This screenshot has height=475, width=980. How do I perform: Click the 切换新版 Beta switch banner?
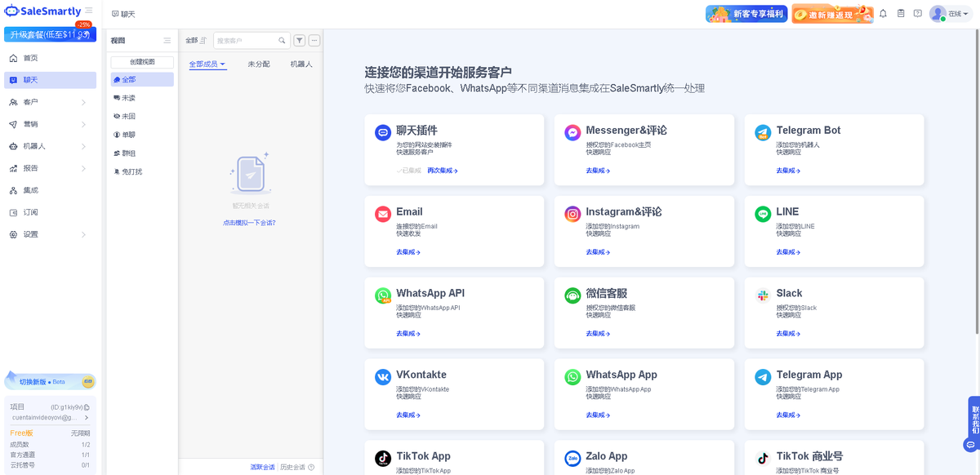point(50,381)
